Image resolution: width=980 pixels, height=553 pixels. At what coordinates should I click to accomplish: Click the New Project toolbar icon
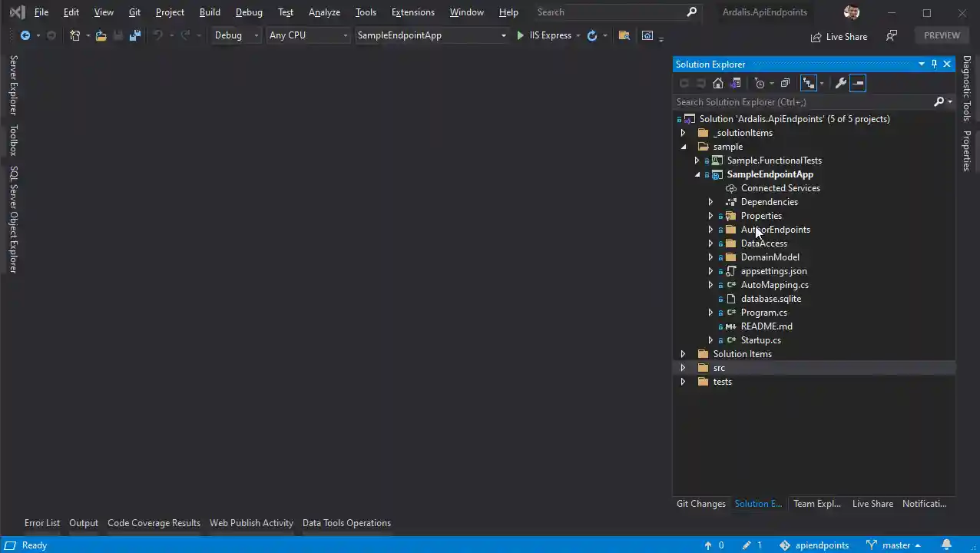click(x=74, y=35)
